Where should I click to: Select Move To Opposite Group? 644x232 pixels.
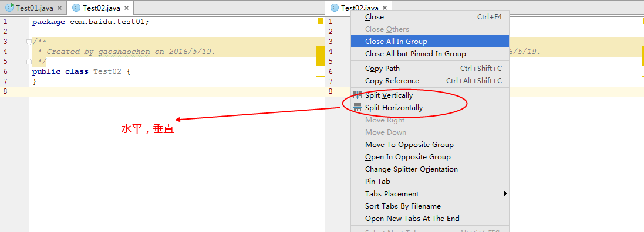click(x=430, y=145)
